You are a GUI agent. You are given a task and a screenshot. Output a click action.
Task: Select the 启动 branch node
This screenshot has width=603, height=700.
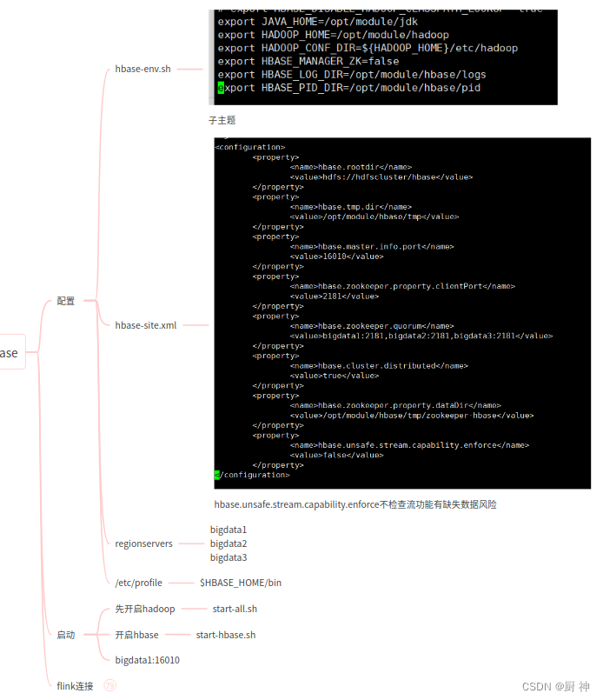pyautogui.click(x=65, y=635)
